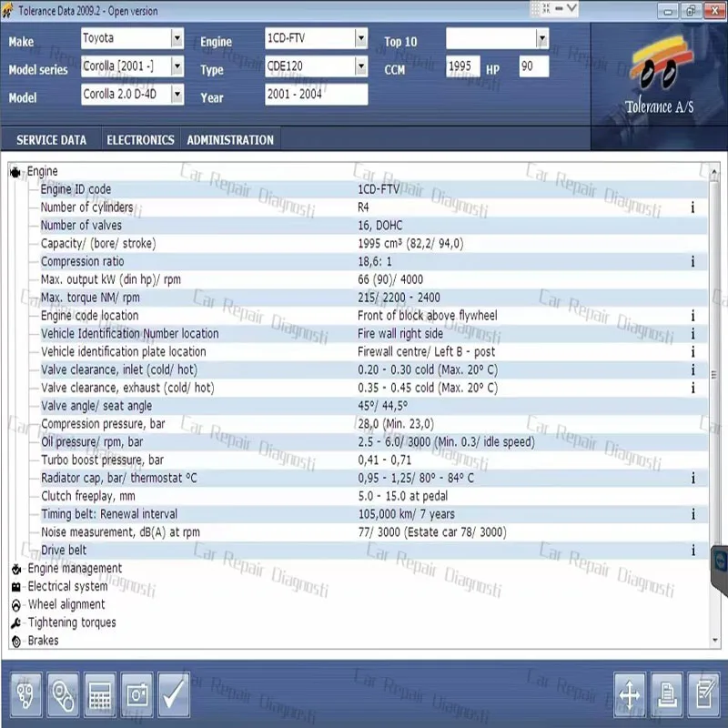The height and width of the screenshot is (728, 728).
Task: Click the checkmark button in bottom toolbar
Action: coord(174,694)
